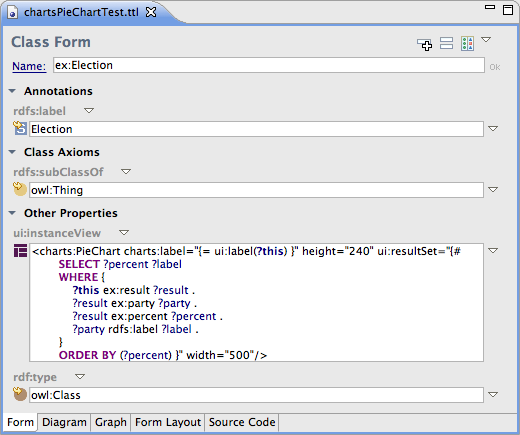Collapse the Other Properties section
The width and height of the screenshot is (520, 435).
12,213
